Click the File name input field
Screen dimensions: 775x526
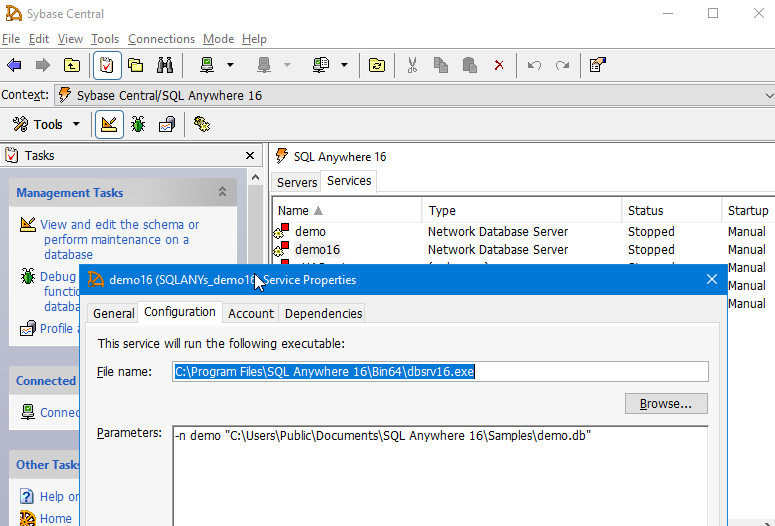[x=440, y=372]
